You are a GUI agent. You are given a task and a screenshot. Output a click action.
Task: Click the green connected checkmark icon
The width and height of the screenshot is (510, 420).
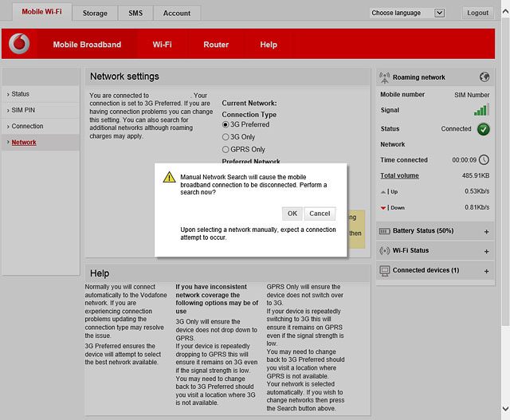click(484, 129)
